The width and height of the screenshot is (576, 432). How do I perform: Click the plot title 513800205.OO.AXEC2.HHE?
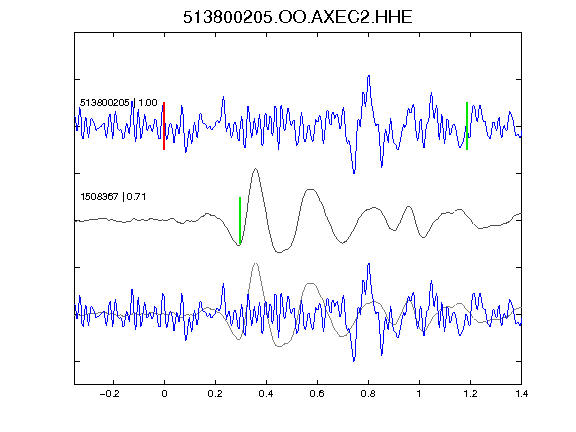(x=298, y=17)
